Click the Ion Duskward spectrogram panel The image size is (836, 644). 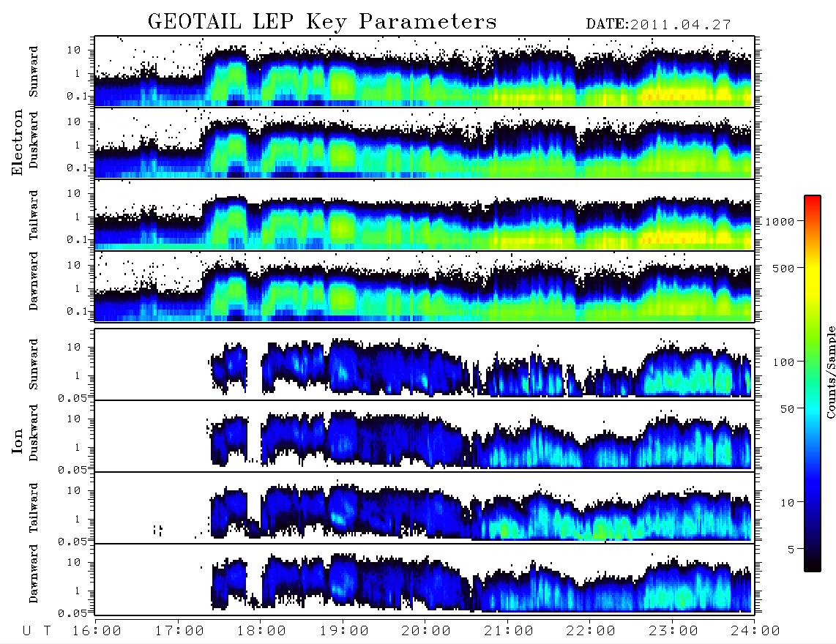pos(425,436)
